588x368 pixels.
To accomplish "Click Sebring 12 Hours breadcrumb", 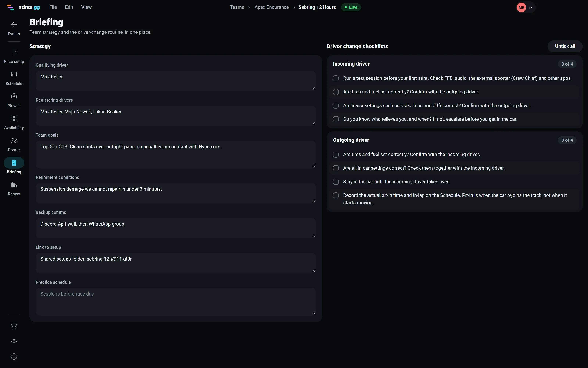I will pos(317,7).
